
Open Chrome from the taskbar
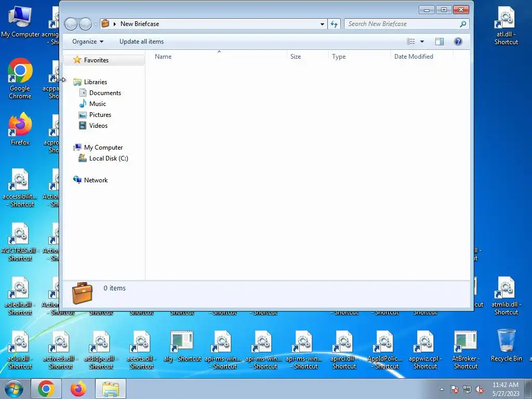point(46,389)
